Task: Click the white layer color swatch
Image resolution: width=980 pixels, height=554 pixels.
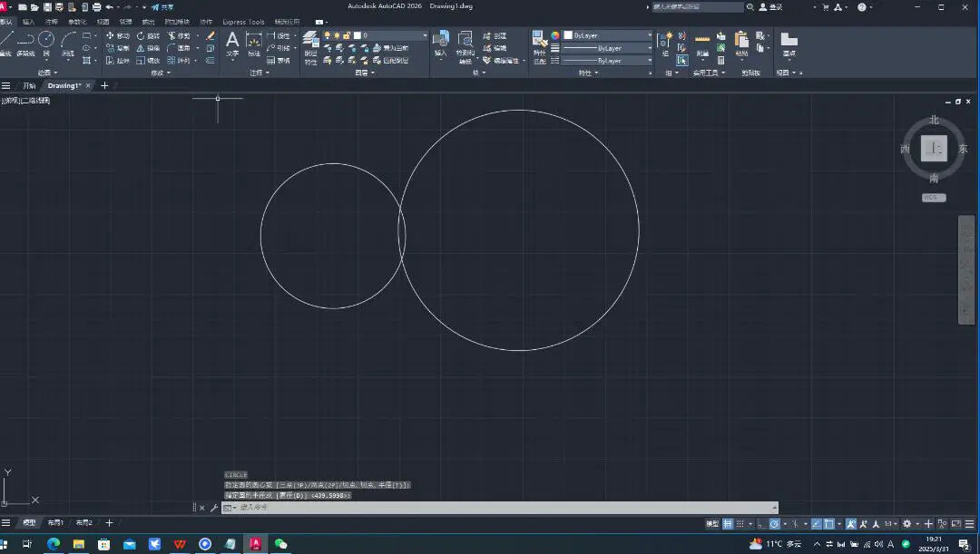Action: click(x=358, y=35)
